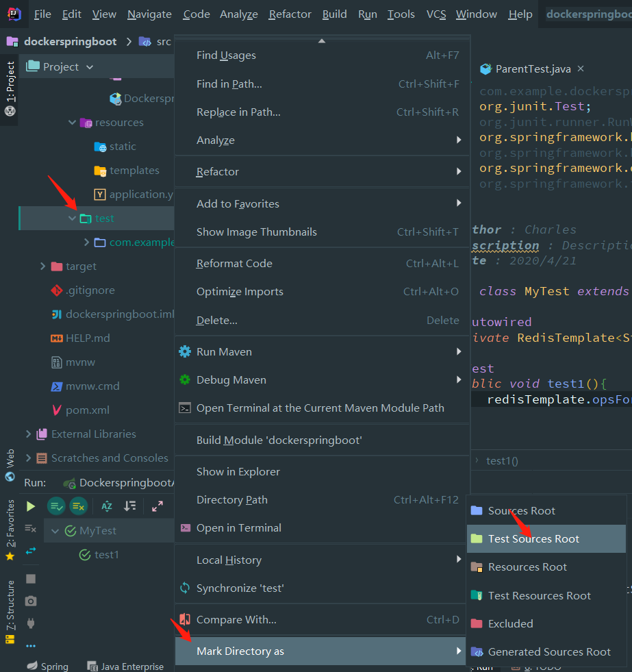Close the ParentTest.java tab
Screen dimensions: 632x672
tap(581, 69)
